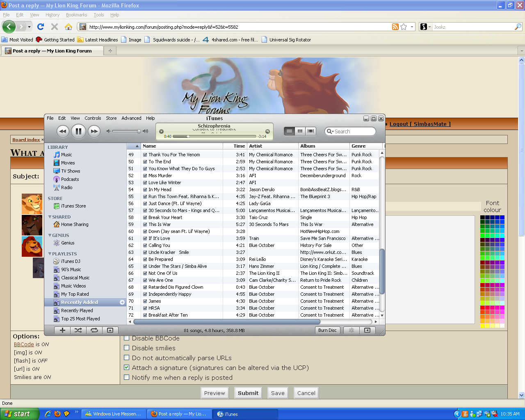Go to previous track in iTunes
The image size is (525, 420).
62,131
